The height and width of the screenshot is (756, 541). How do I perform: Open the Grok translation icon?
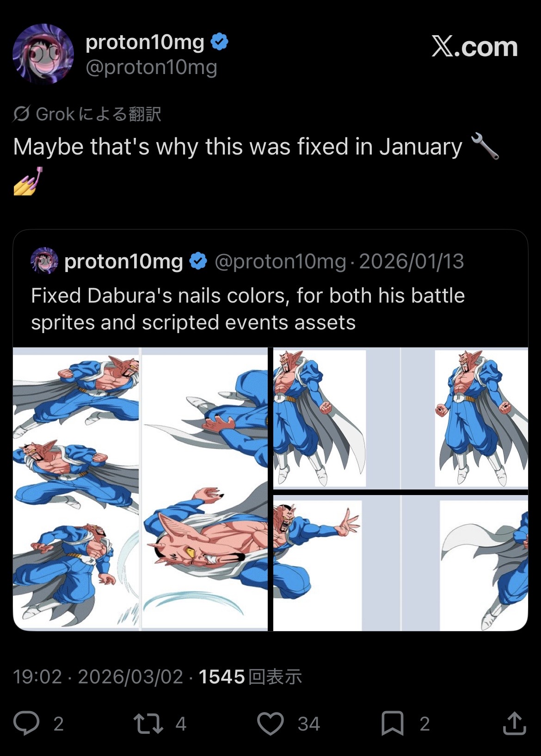(21, 114)
